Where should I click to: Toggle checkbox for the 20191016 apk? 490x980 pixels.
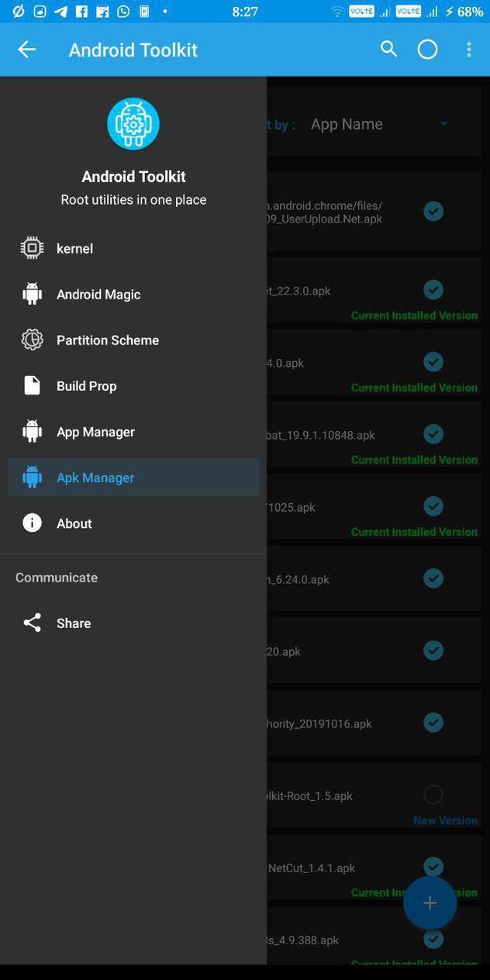click(x=433, y=723)
